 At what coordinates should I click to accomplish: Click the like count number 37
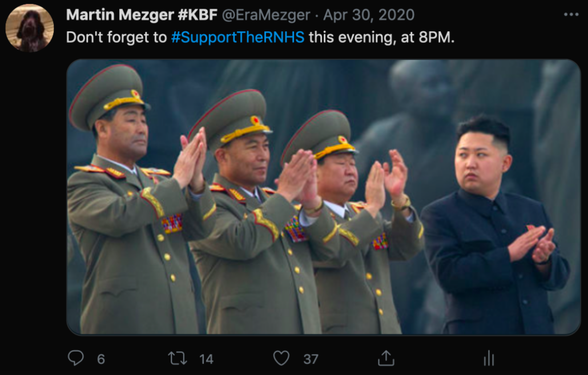[311, 359]
